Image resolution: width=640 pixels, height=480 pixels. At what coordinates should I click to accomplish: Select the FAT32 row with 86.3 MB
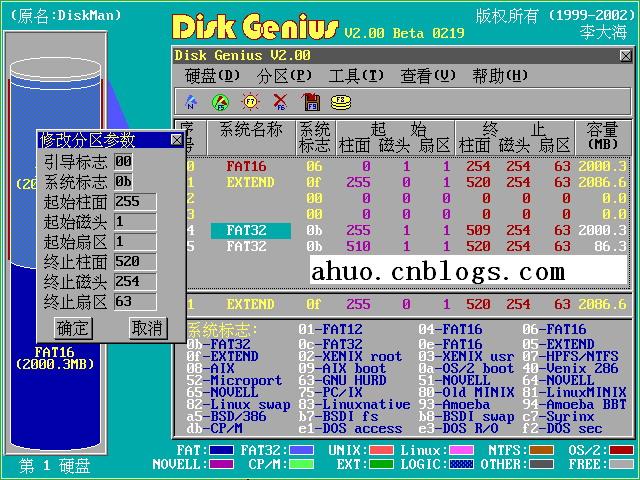point(407,247)
